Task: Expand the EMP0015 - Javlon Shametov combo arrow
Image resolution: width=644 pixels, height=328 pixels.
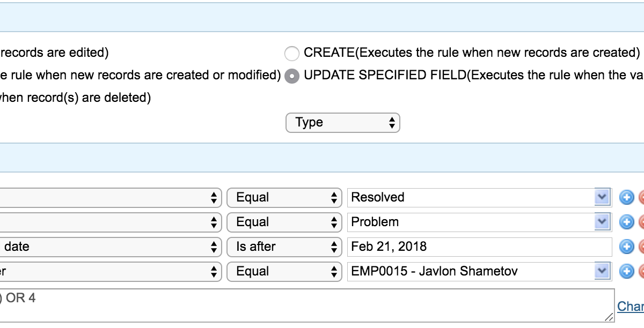Action: click(x=602, y=271)
